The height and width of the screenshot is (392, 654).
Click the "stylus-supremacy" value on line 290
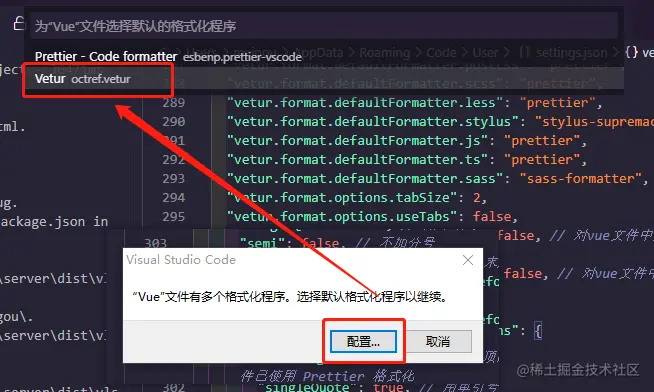click(x=594, y=121)
